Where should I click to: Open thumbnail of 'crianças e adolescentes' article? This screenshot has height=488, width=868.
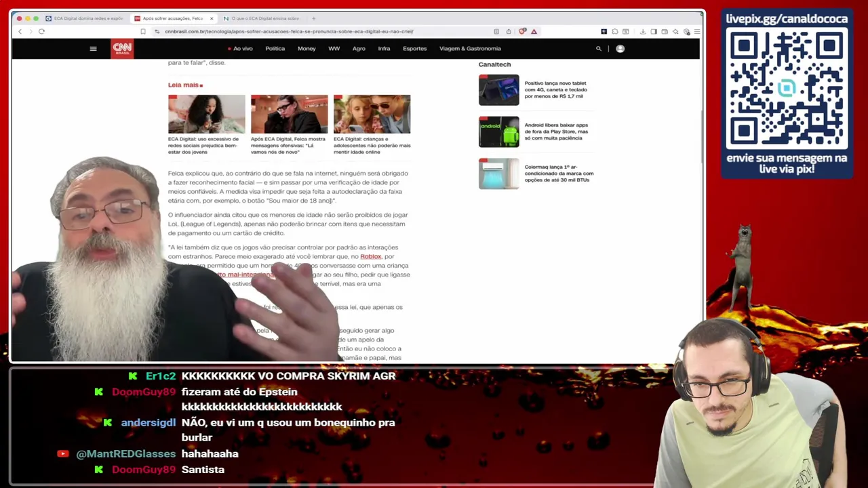372,114
